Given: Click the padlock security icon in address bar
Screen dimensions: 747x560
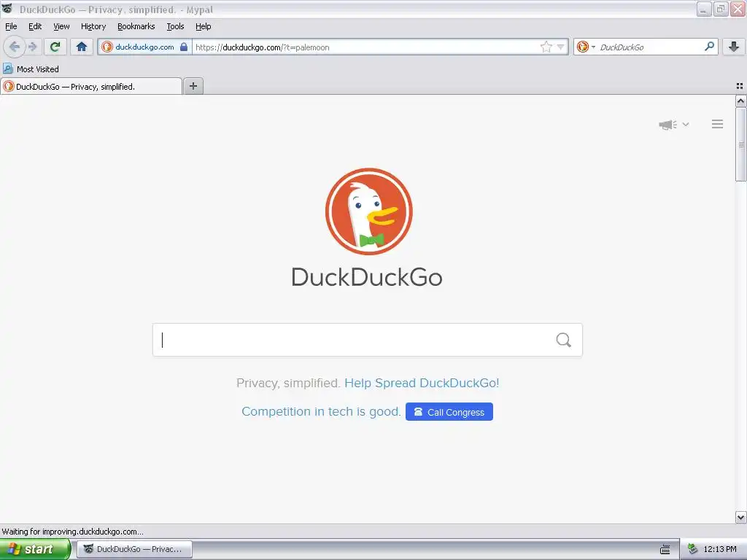Looking at the screenshot, I should pos(184,47).
